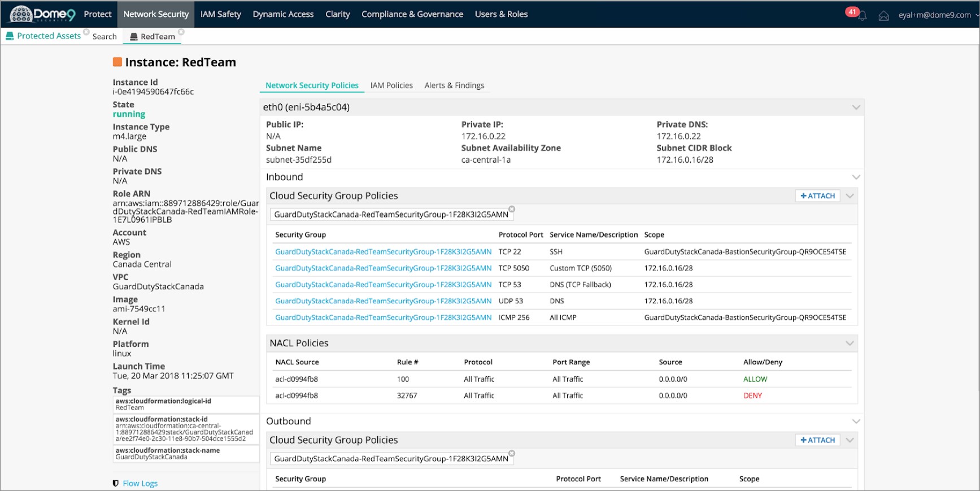Click subnet name subnet-35df255d

[x=299, y=160]
